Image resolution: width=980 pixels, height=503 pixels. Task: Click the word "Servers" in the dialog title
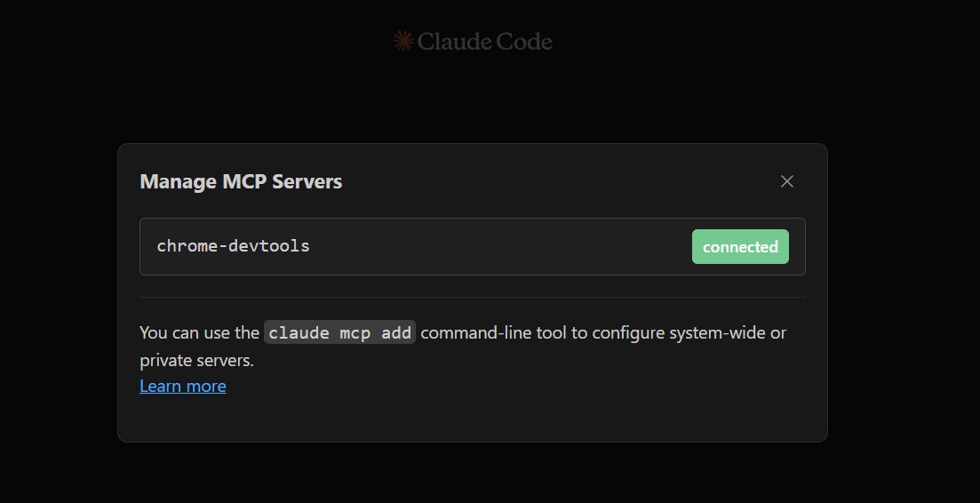point(307,181)
